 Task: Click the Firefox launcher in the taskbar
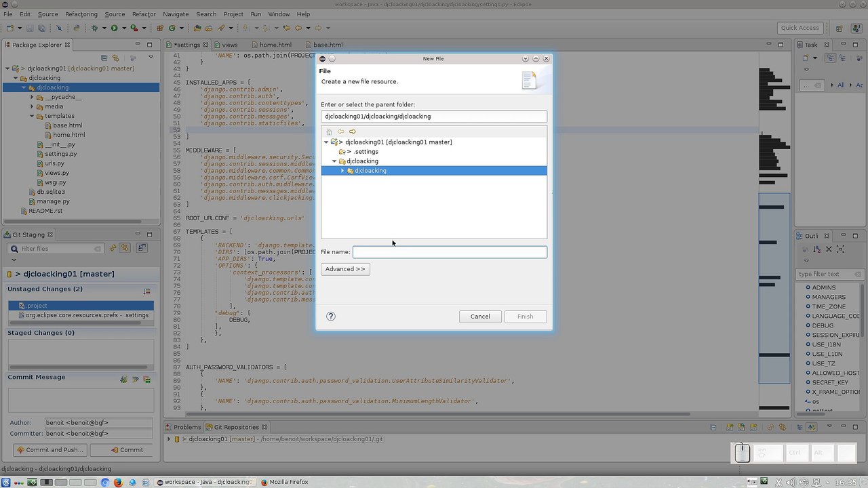pyautogui.click(x=118, y=483)
